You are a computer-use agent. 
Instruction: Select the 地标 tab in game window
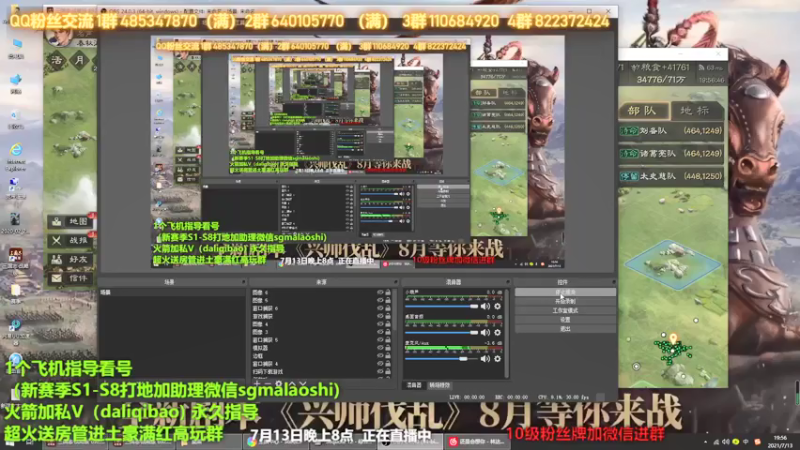696,111
